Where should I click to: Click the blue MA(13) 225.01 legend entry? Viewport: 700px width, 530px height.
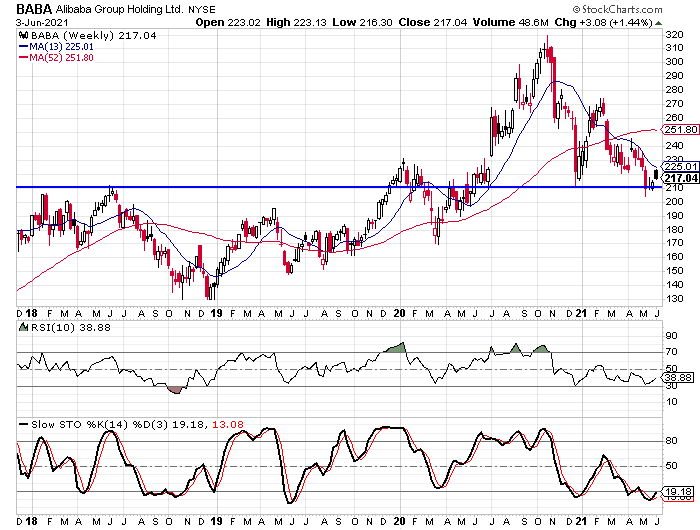57,46
